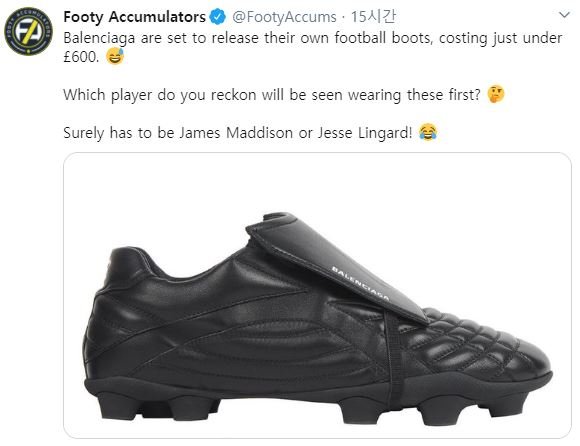Click the quilted toe area of the boot

[481, 342]
